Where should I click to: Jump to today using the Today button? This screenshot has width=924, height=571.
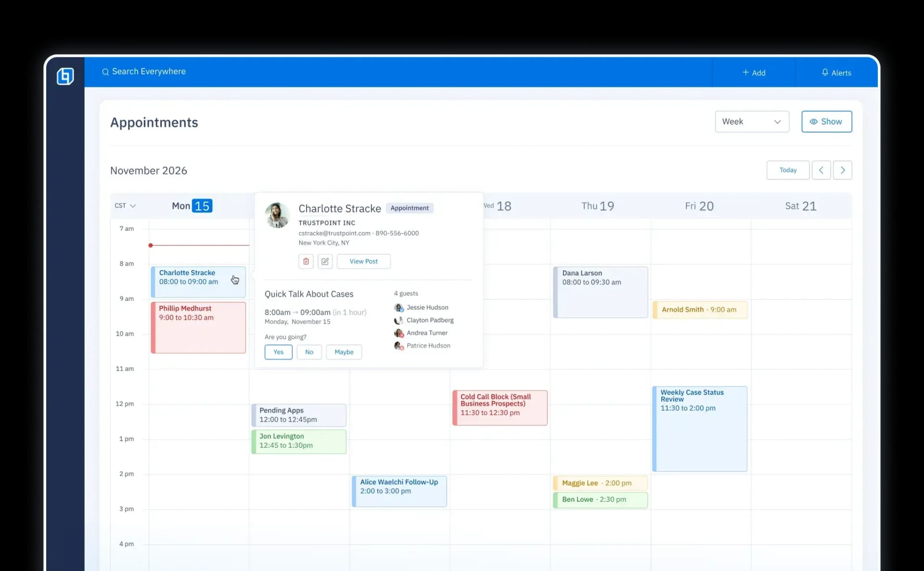coord(788,170)
